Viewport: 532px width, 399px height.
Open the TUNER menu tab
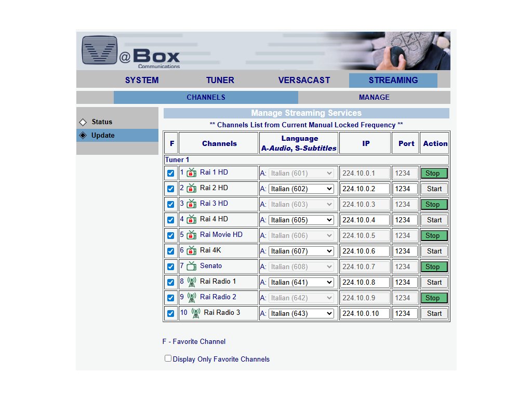(x=220, y=81)
